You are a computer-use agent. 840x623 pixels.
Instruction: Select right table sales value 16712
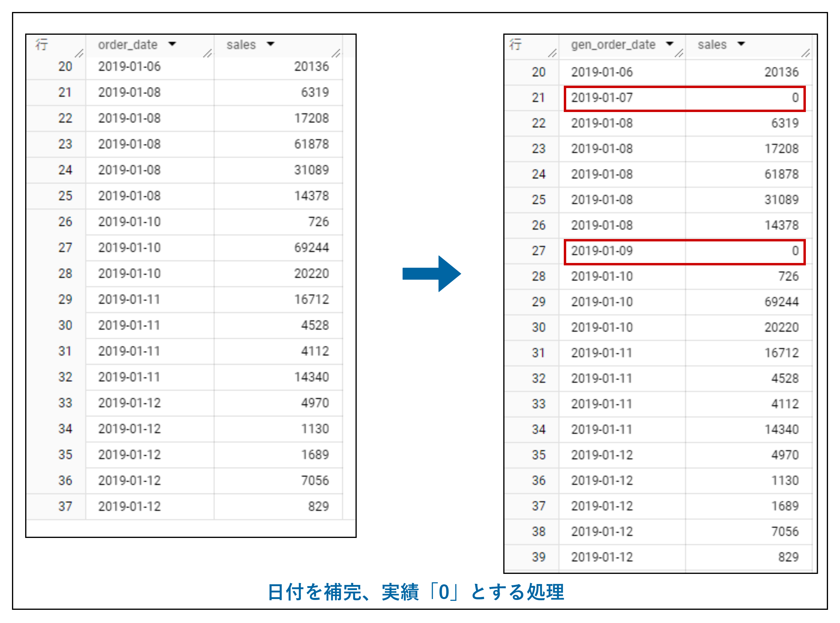[x=782, y=353]
